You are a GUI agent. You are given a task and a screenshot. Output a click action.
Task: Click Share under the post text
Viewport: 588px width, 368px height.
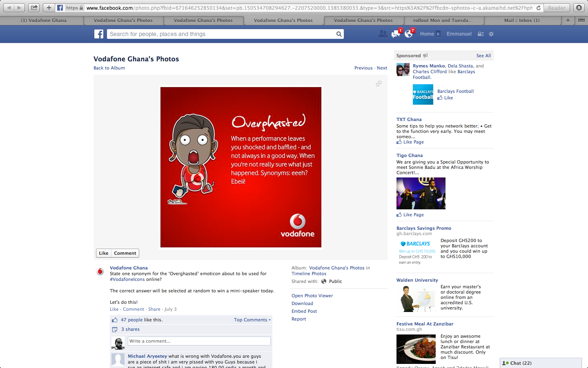coord(154,309)
